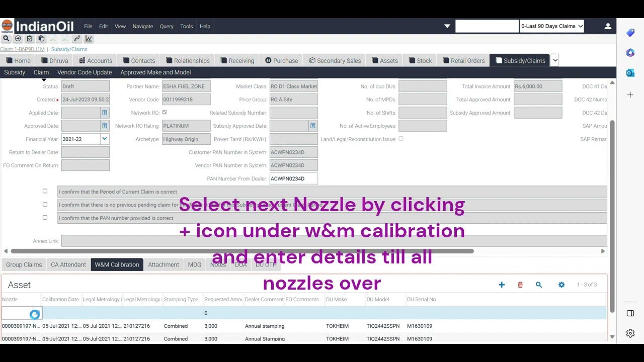The image size is (644, 362).
Task: Open the Financial Year 2021-22 dropdown
Action: pyautogui.click(x=105, y=139)
